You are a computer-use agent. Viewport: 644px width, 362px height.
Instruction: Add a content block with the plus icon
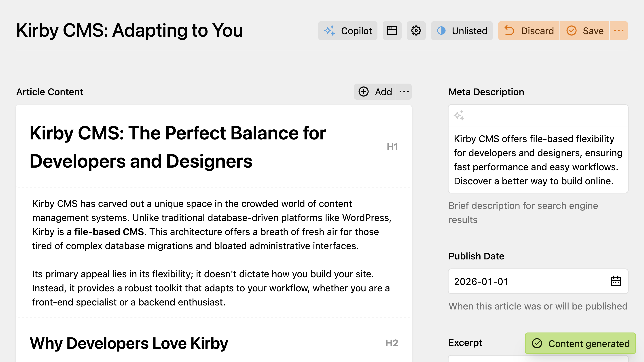(x=364, y=92)
